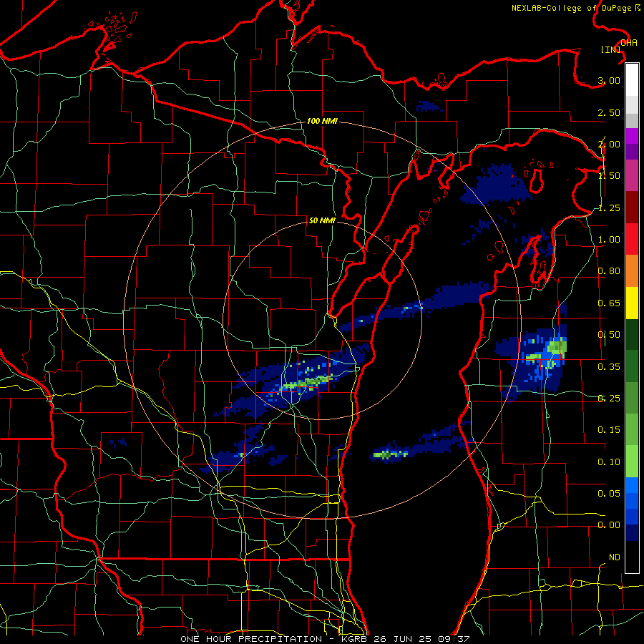Click the ND legend label

tap(615, 557)
